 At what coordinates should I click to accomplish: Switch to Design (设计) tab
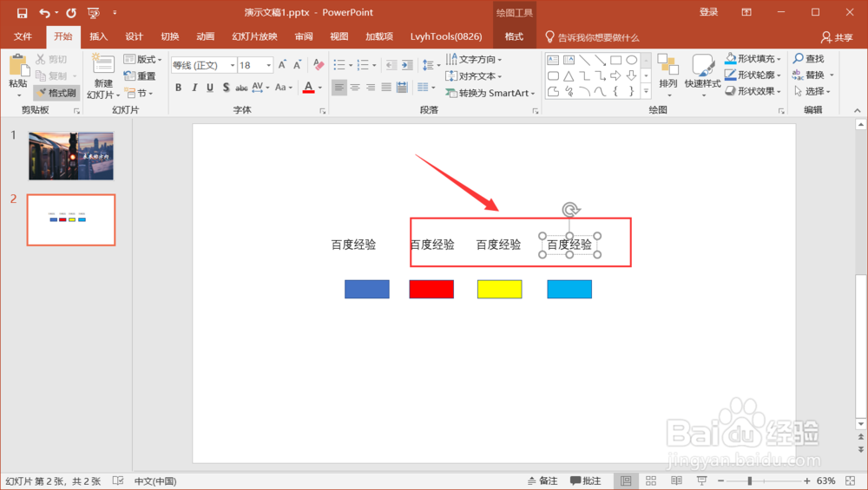pyautogui.click(x=134, y=36)
